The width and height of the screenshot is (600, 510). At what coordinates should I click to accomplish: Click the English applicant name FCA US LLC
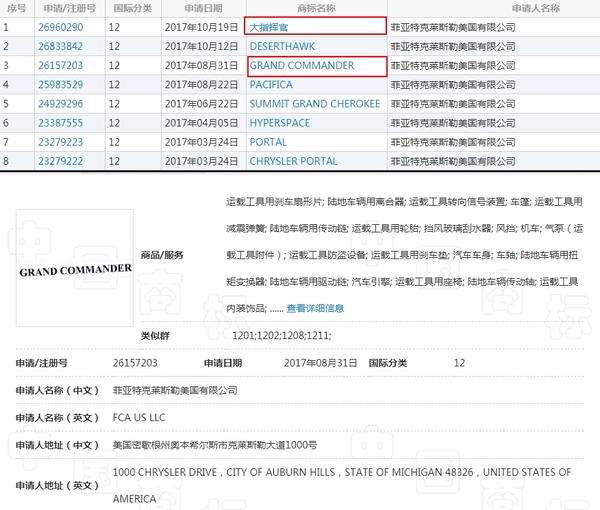pos(139,417)
